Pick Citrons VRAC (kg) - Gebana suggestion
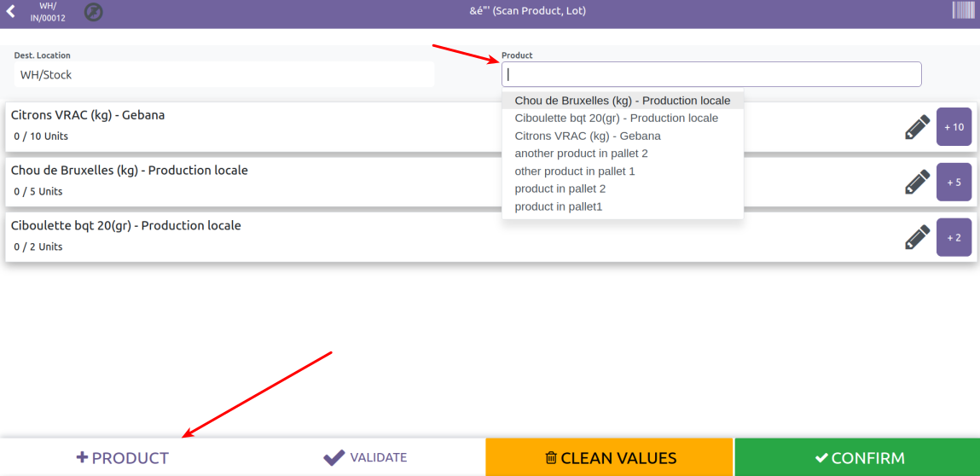The width and height of the screenshot is (980, 476). coord(587,136)
